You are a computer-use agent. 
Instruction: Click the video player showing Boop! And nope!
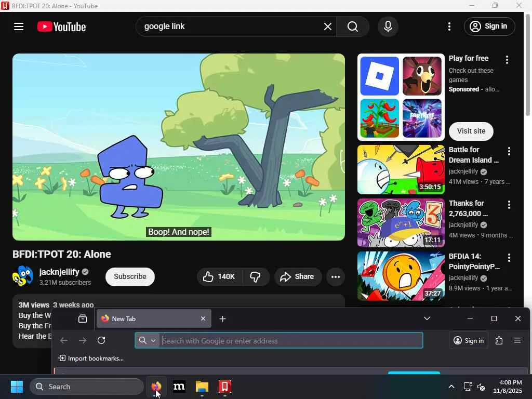(x=179, y=147)
